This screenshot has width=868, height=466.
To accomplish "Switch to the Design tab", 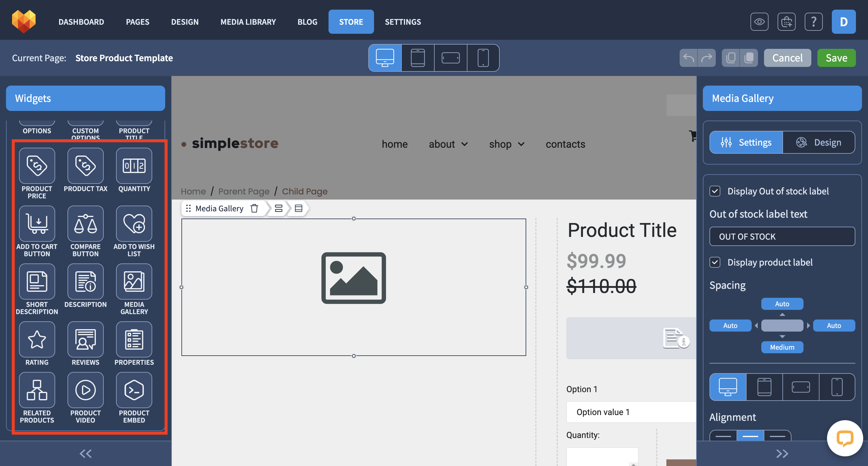I will pos(818,142).
